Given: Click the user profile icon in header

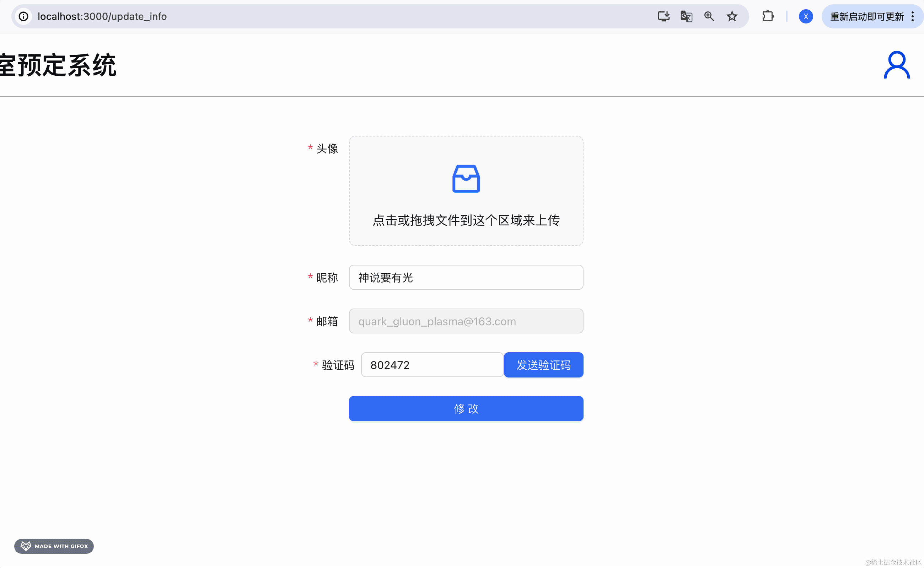Looking at the screenshot, I should click(896, 65).
